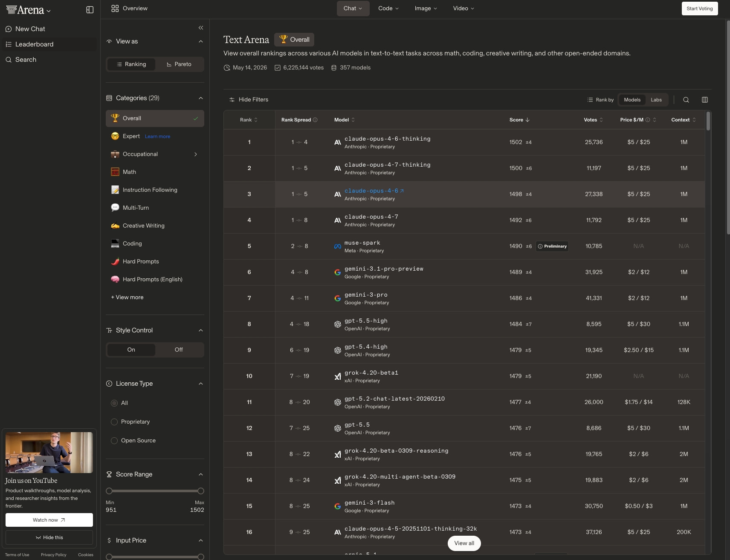Collapse the License Type section
Viewport: 730px width, 560px height.
pyautogui.click(x=201, y=384)
